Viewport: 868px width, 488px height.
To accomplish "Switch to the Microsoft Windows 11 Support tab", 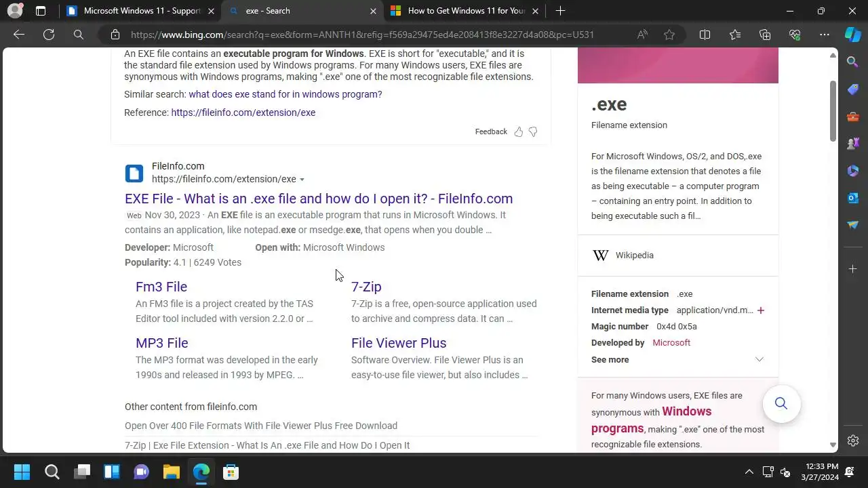I will pyautogui.click(x=141, y=11).
